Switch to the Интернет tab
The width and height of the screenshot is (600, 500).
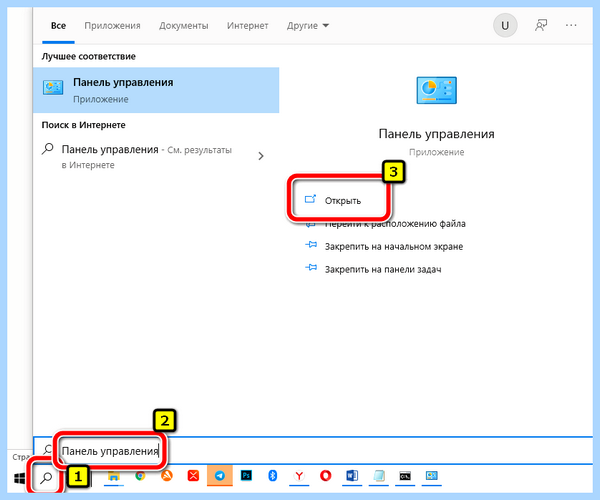[x=248, y=26]
